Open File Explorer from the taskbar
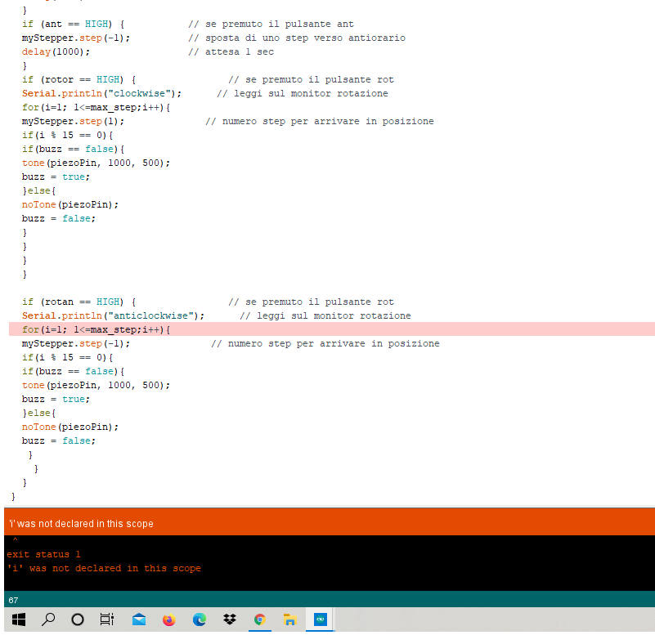Screen dimensions: 655x644 point(289,619)
